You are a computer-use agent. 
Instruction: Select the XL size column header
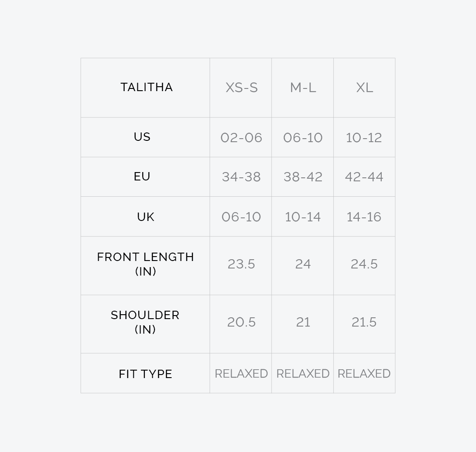[x=364, y=88]
